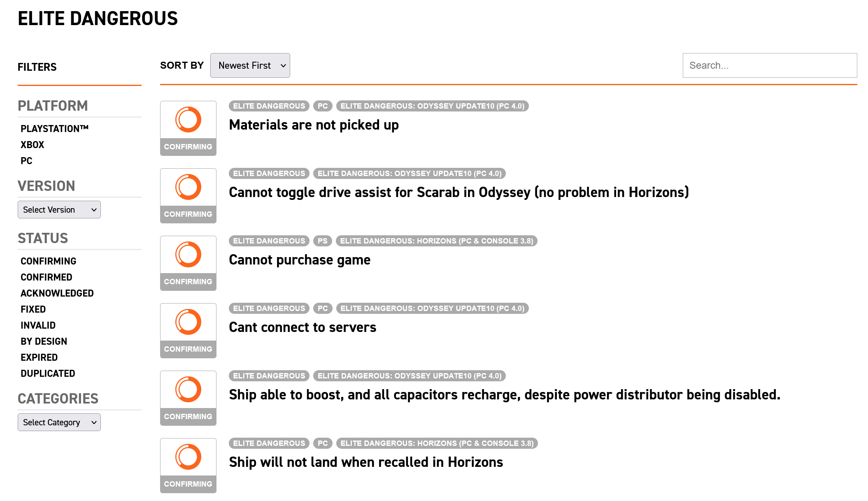Filter by Fixed status

pyautogui.click(x=33, y=309)
